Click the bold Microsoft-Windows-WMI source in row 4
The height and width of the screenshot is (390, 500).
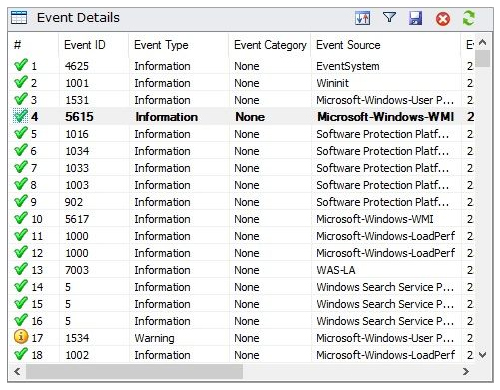[x=385, y=117]
